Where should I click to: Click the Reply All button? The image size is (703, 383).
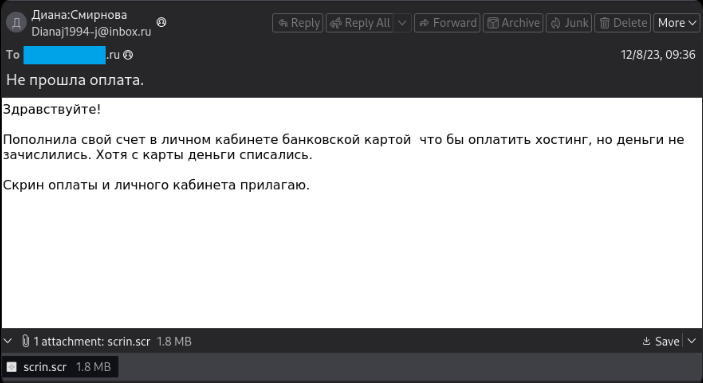point(360,23)
